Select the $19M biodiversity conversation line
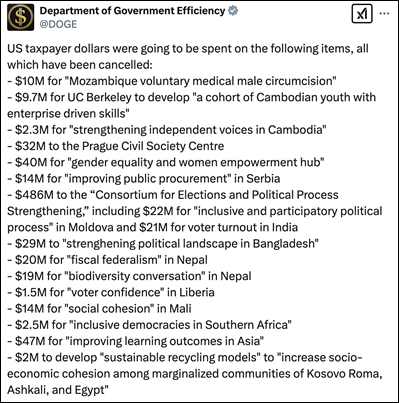The width and height of the screenshot is (399, 403). [x=129, y=276]
